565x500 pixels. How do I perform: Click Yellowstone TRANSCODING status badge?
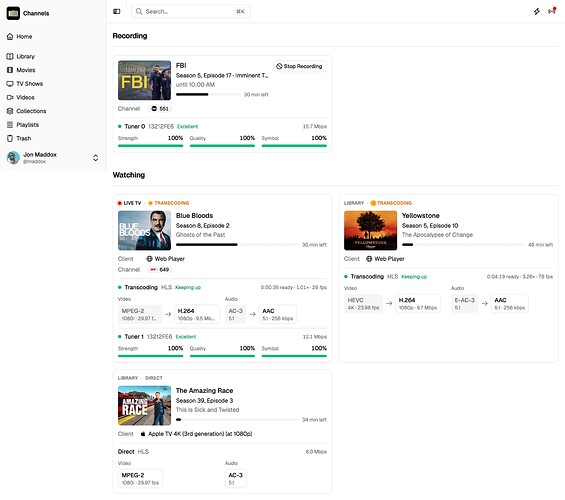click(391, 203)
